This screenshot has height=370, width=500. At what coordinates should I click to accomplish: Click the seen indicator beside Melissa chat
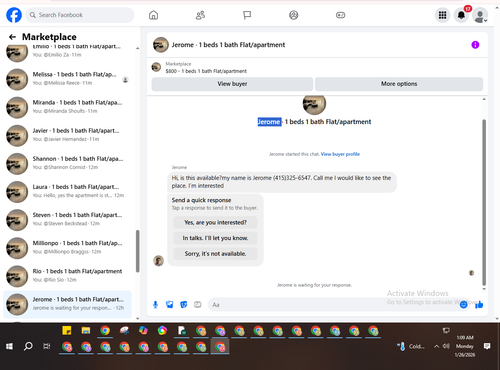(x=125, y=80)
